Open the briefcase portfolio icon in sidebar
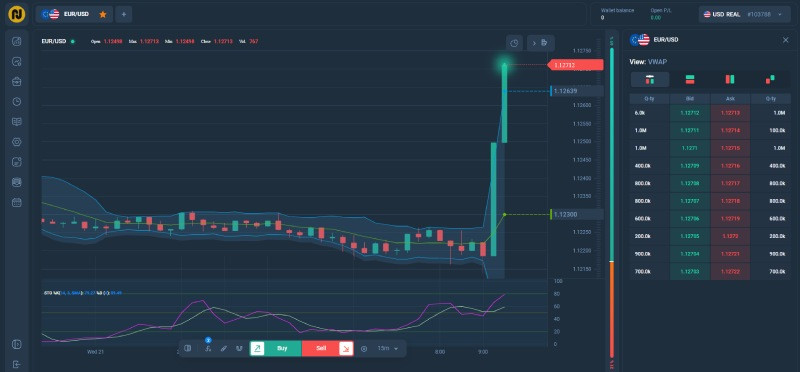Screen dimensions: 800x372 17,82
